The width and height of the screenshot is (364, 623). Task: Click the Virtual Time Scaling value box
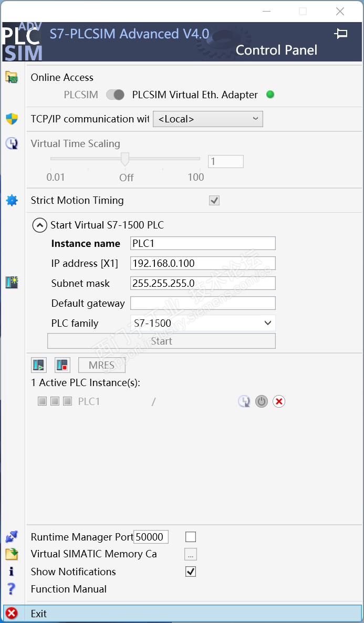(x=226, y=161)
